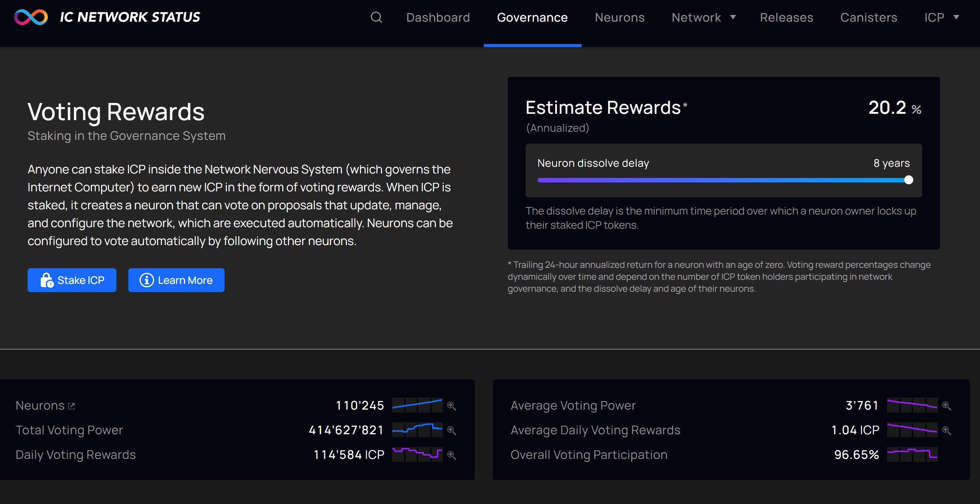The width and height of the screenshot is (980, 504).
Task: Click the Total Voting Power label
Action: pyautogui.click(x=69, y=430)
